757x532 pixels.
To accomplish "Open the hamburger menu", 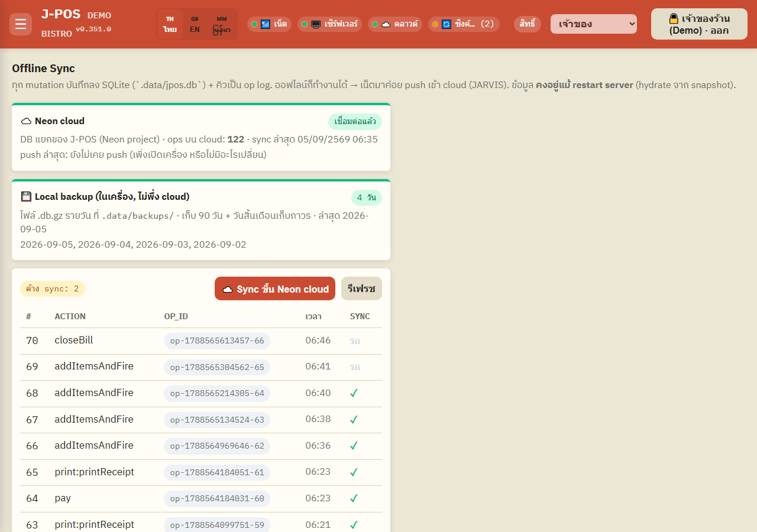I will pos(21,24).
